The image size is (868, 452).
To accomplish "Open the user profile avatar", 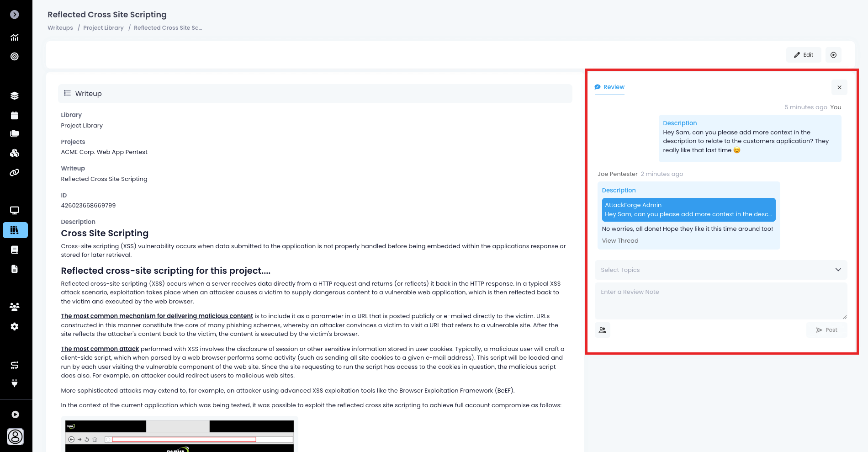I will point(16,436).
